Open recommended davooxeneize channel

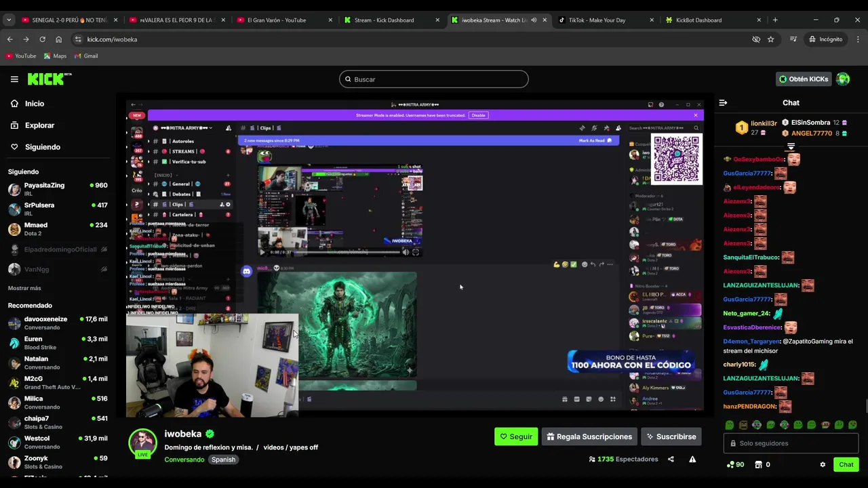[x=58, y=323]
